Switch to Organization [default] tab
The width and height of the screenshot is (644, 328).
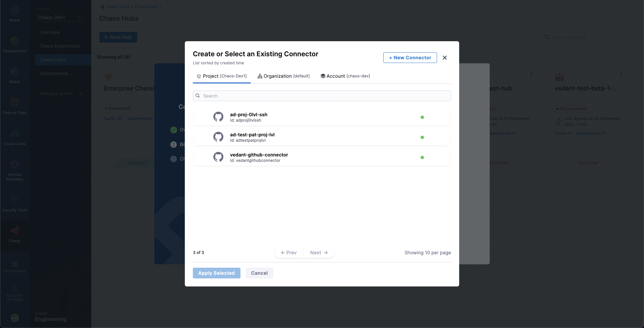coord(283,76)
